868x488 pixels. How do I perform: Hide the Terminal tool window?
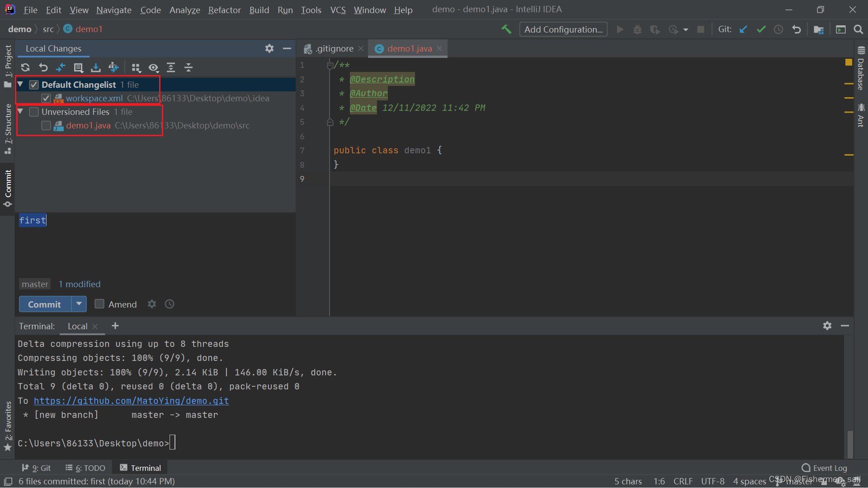[844, 326]
